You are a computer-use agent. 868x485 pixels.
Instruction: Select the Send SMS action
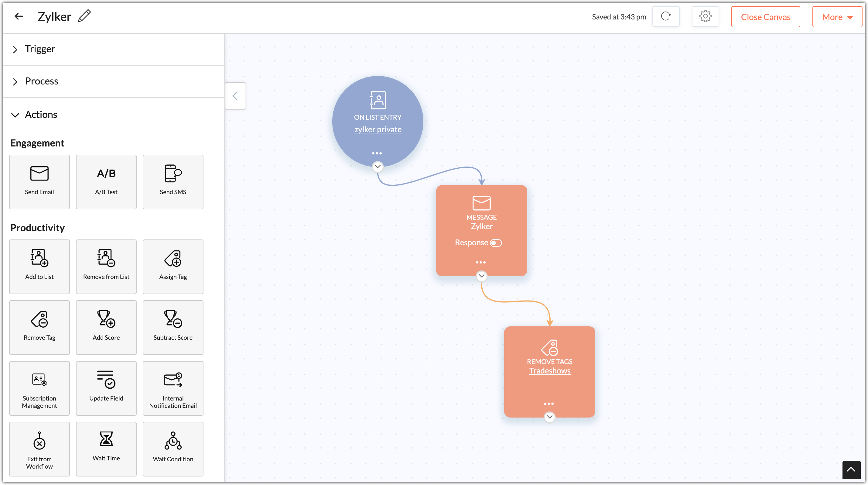tap(173, 182)
